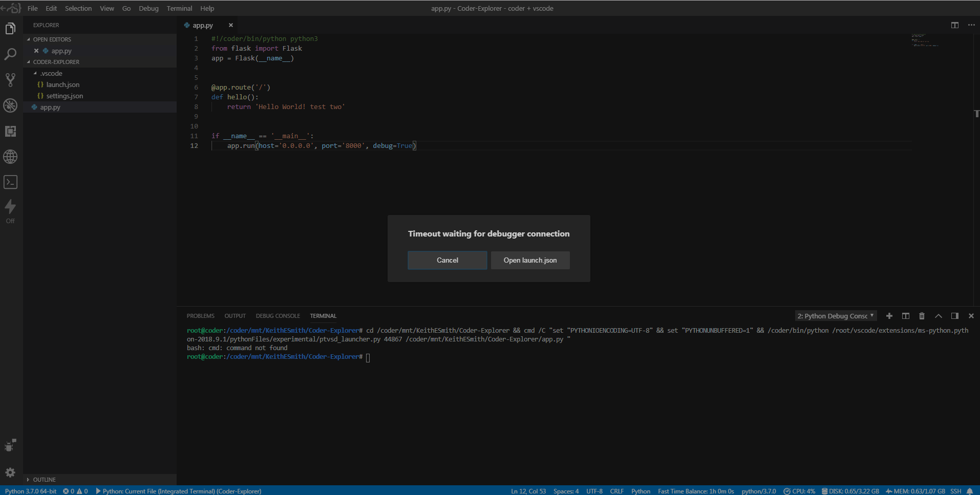This screenshot has width=980, height=495.
Task: Split the terminal panel
Action: [x=906, y=316]
